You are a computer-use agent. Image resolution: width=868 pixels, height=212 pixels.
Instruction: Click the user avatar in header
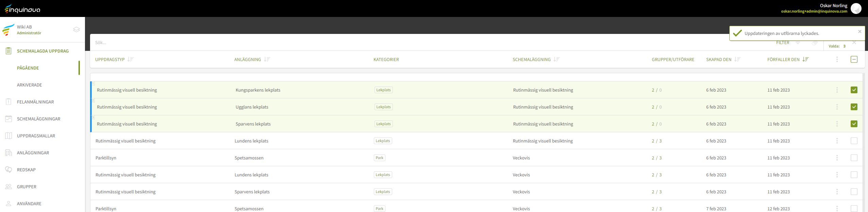click(x=856, y=8)
